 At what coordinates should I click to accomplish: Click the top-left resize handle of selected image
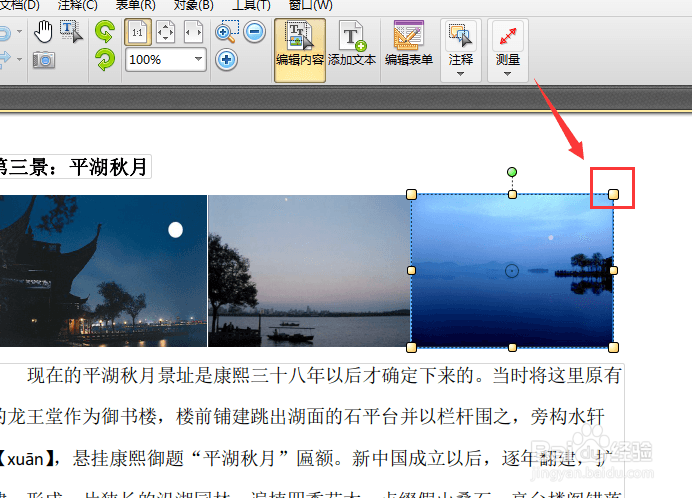pos(411,194)
